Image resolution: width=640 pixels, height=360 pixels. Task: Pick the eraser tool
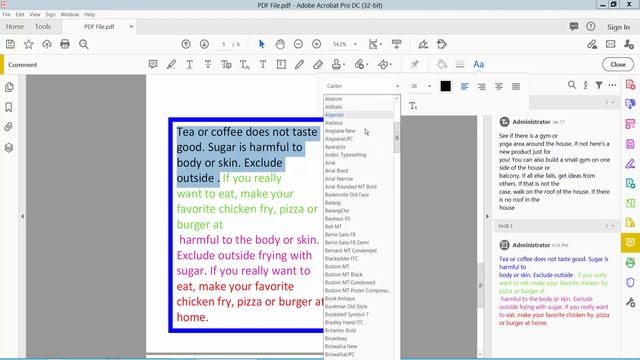[x=318, y=64]
